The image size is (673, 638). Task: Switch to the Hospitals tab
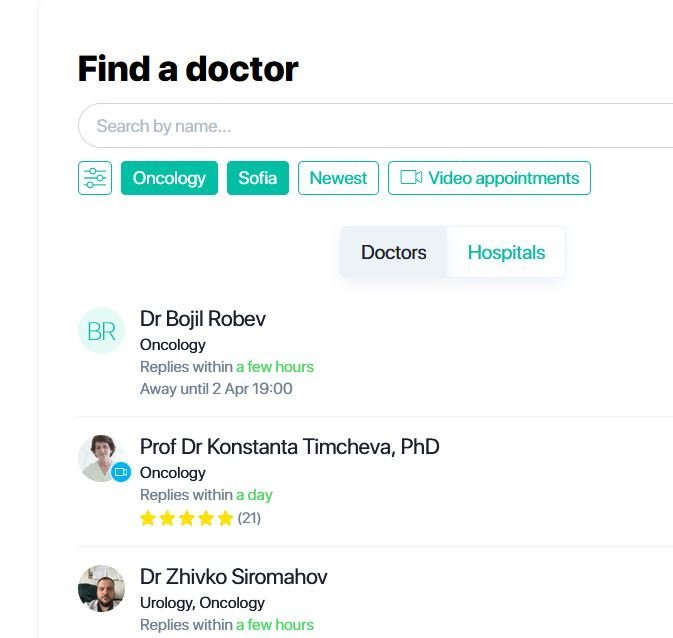pyautogui.click(x=506, y=252)
